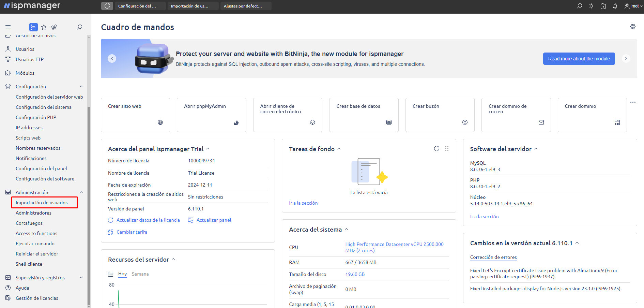Viewport: 644px width, 308px height.
Task: Open Crear buzón card
Action: (x=440, y=115)
